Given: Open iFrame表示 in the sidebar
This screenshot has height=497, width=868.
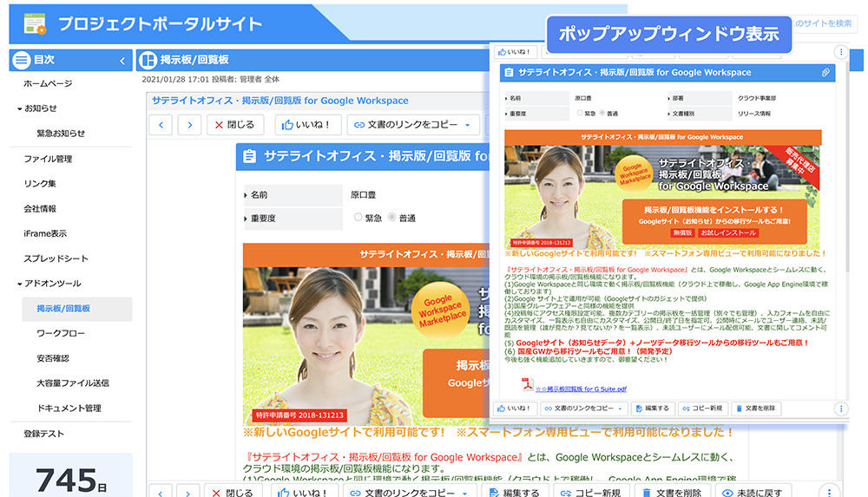Looking at the screenshot, I should (x=45, y=233).
